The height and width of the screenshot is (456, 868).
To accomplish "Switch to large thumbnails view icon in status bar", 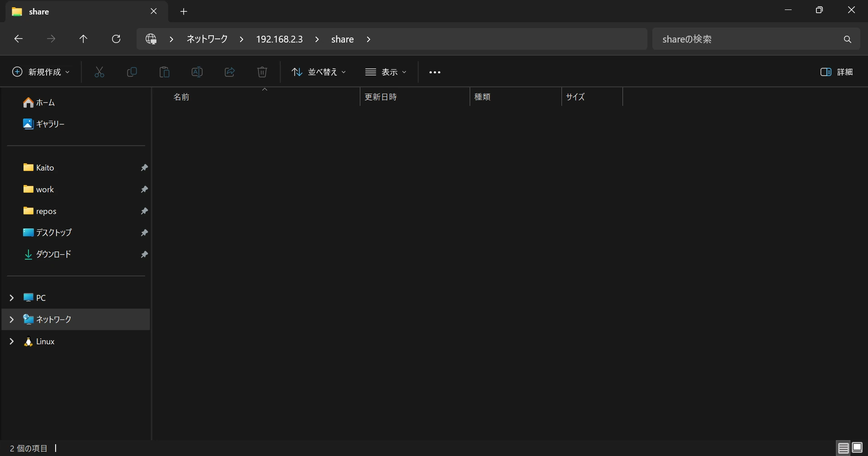I will coord(857,448).
